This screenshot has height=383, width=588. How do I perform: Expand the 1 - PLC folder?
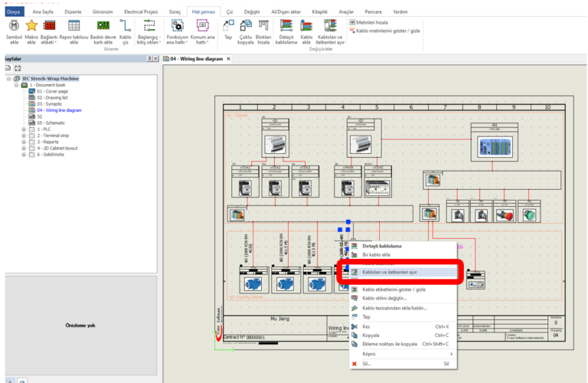tap(24, 129)
